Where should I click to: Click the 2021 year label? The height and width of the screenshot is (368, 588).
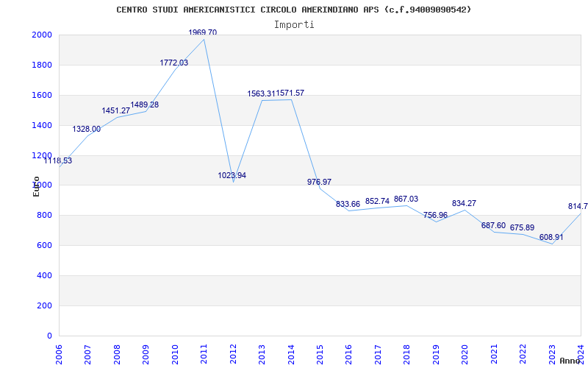coord(495,354)
